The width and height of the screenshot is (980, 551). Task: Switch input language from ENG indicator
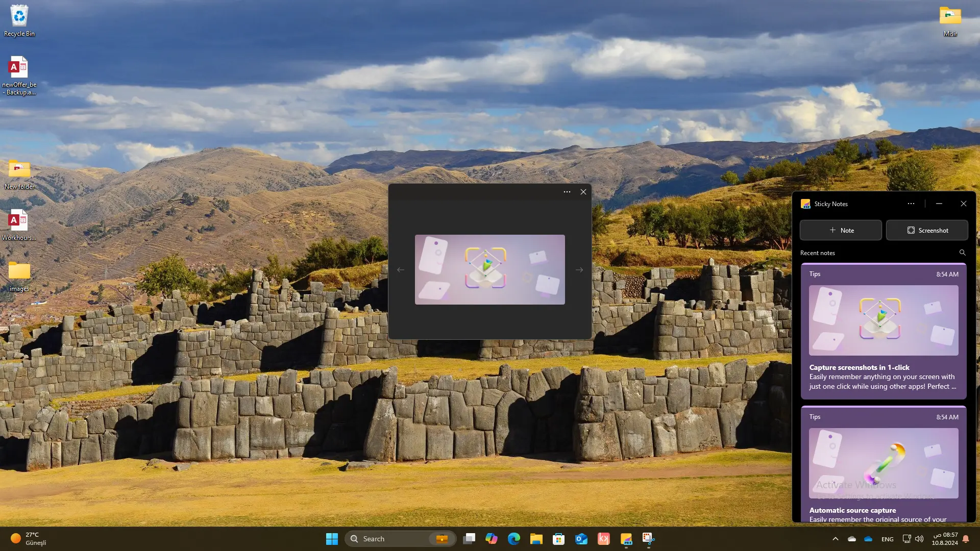(x=887, y=539)
